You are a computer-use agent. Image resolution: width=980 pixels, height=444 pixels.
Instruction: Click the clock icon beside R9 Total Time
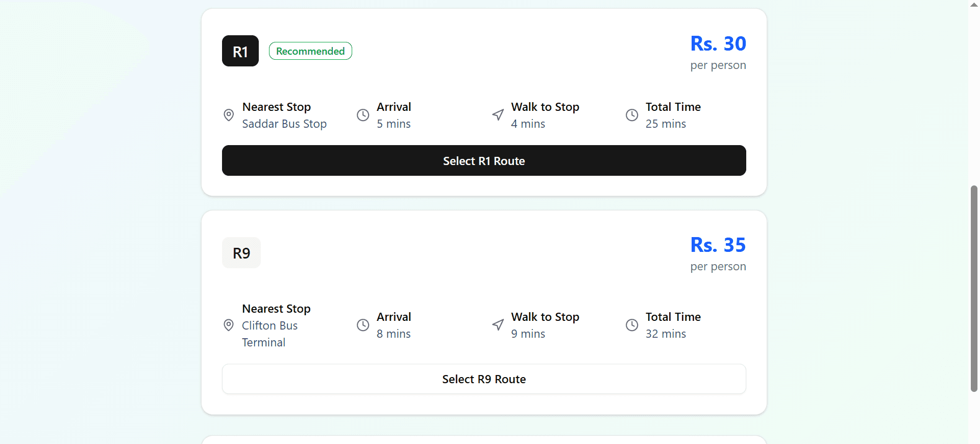[632, 325]
